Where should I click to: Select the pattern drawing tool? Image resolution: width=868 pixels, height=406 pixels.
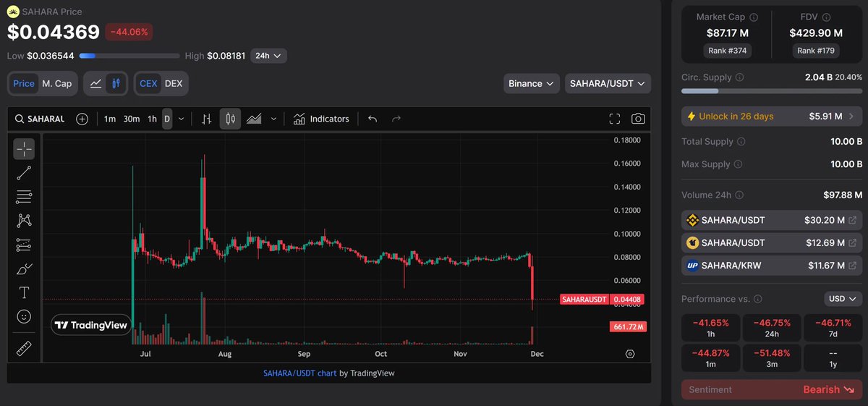point(24,221)
